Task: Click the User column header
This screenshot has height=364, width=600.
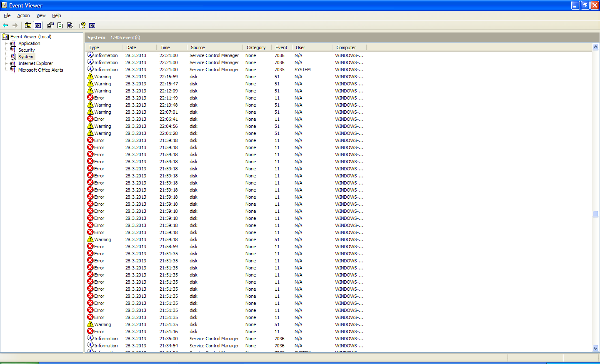Action: [x=312, y=47]
